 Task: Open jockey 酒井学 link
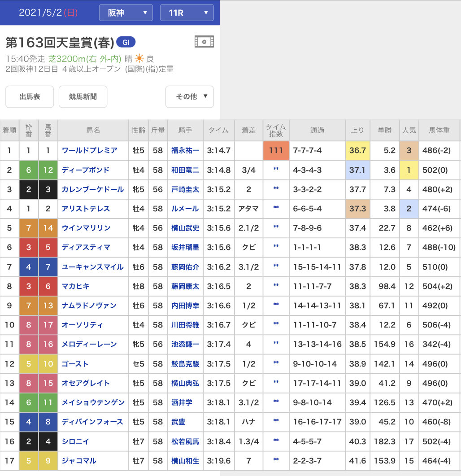[182, 402]
